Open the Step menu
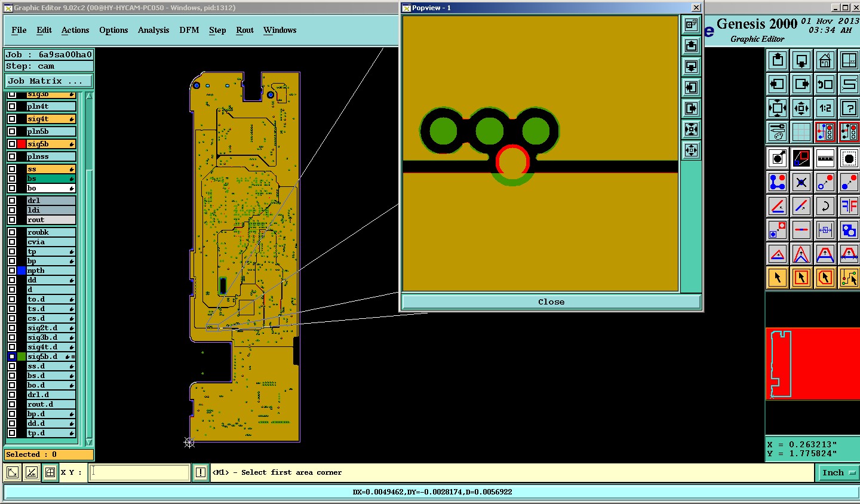The width and height of the screenshot is (860, 504). coord(217,30)
